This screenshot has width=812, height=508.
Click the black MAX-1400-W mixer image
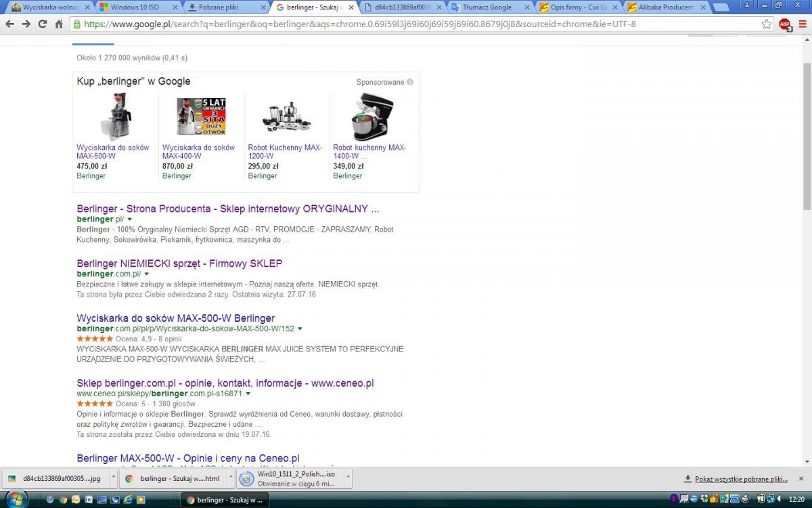click(372, 117)
